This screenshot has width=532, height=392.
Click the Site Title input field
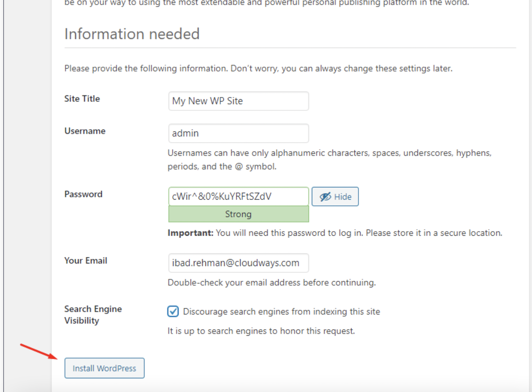[238, 101]
